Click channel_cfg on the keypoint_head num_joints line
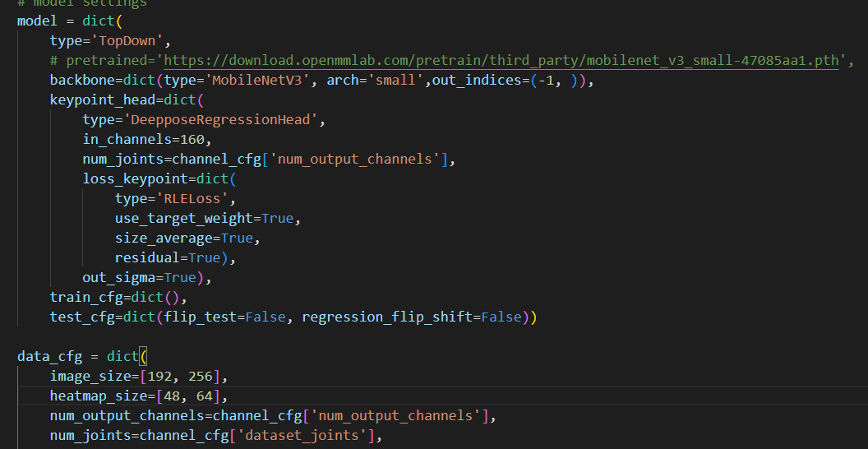The width and height of the screenshot is (868, 449). click(216, 159)
